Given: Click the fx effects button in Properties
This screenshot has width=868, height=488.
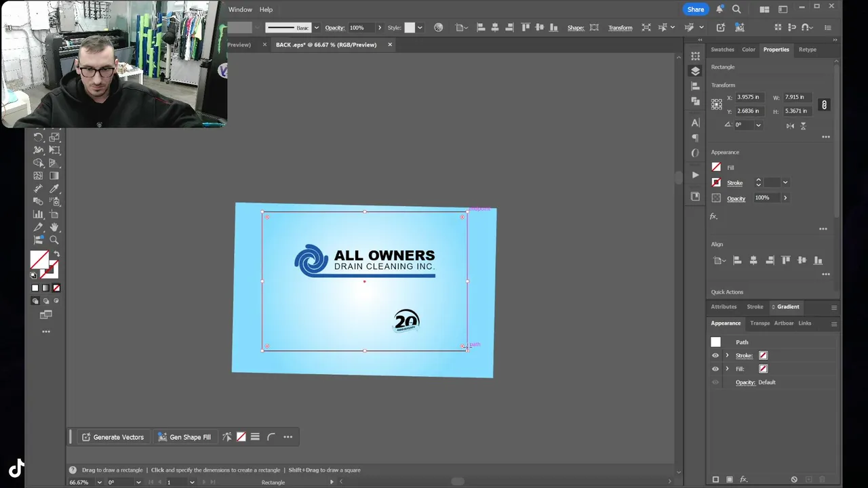Looking at the screenshot, I should tap(713, 216).
